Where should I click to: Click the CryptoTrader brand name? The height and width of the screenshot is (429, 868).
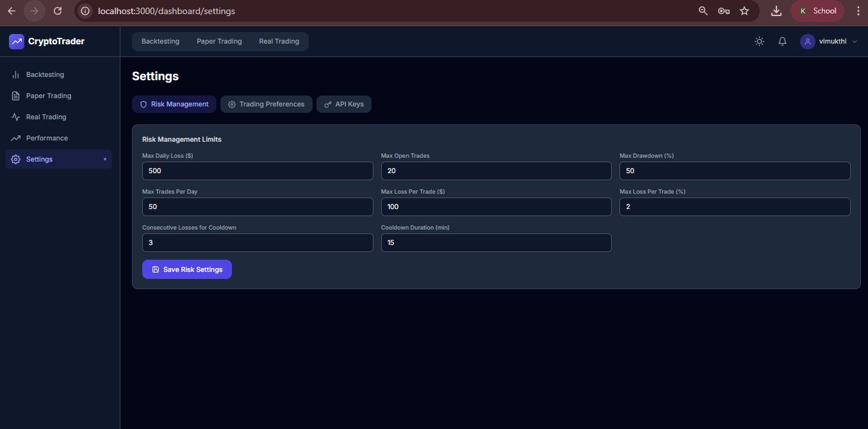coord(56,42)
